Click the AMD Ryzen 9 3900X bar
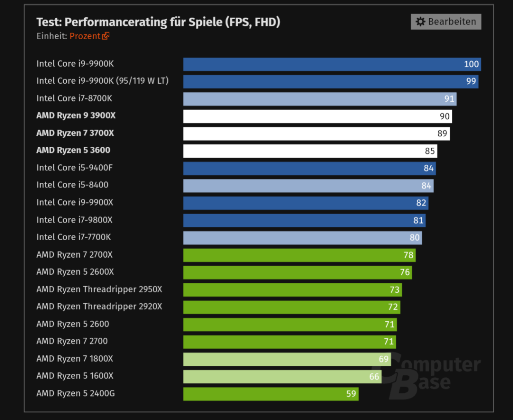 tap(318, 116)
